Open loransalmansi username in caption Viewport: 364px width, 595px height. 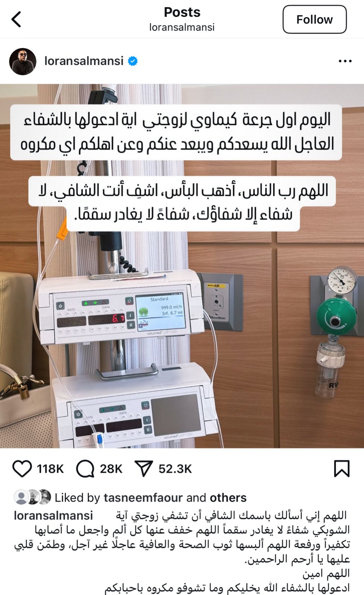pyautogui.click(x=54, y=515)
